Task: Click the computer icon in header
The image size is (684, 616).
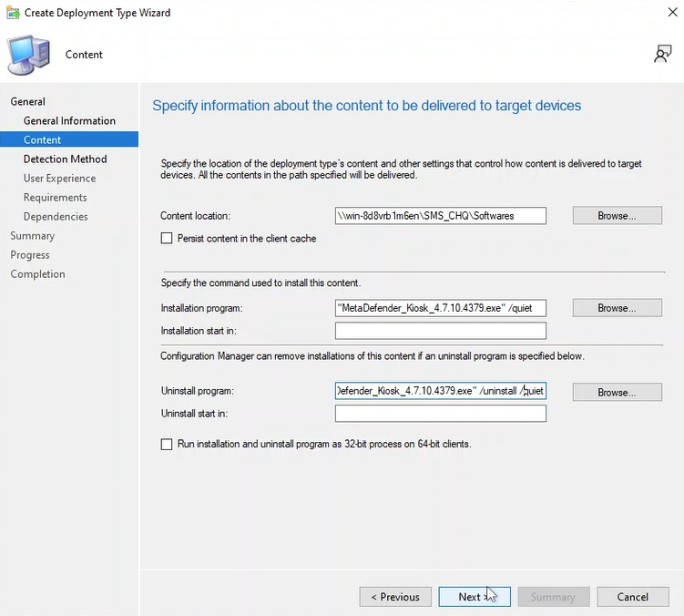Action: (29, 54)
